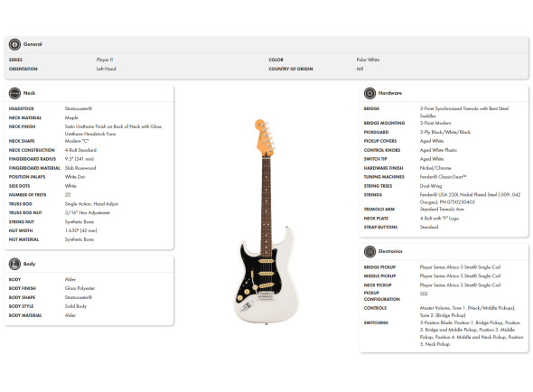Click the SERIES label
The width and height of the screenshot is (533, 392).
point(15,60)
